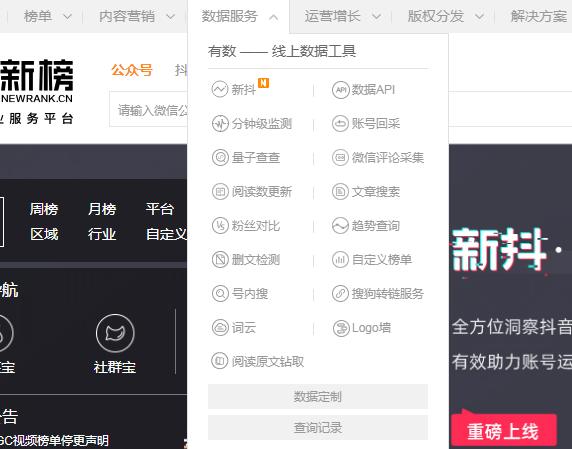This screenshot has width=572, height=449.
Task: Open the 微信评论采集 link text
Action: 388,158
